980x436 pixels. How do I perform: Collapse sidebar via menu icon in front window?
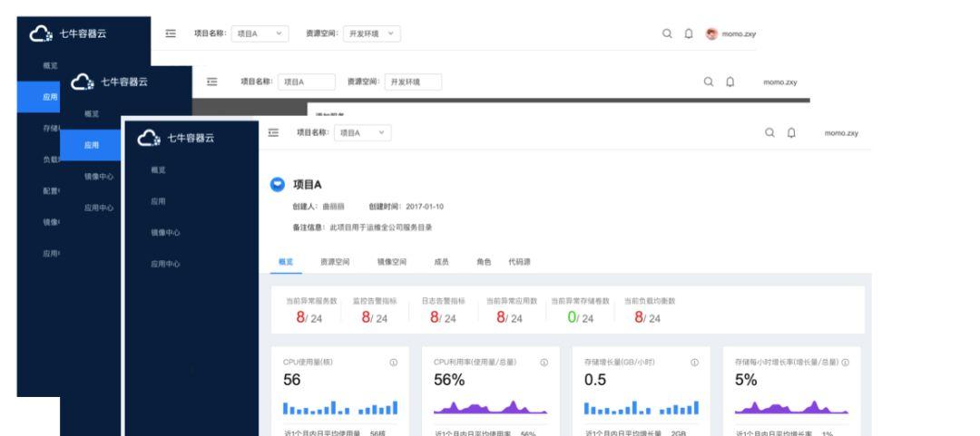(273, 132)
